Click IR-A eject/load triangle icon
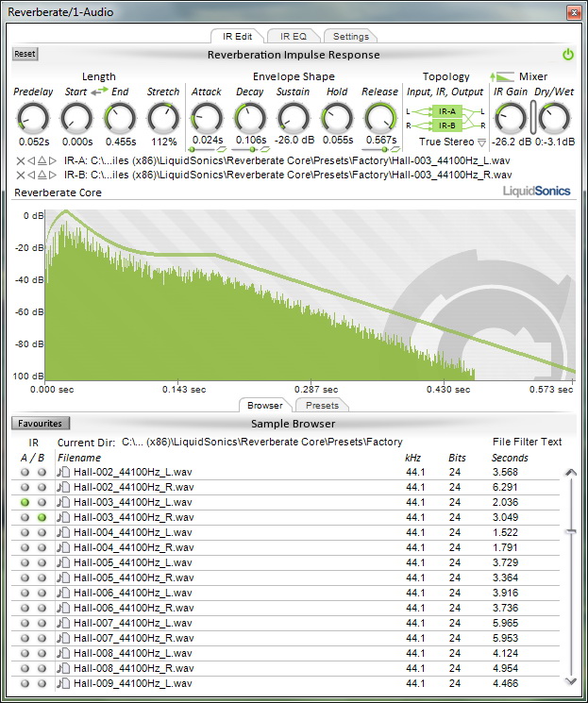 [42, 160]
